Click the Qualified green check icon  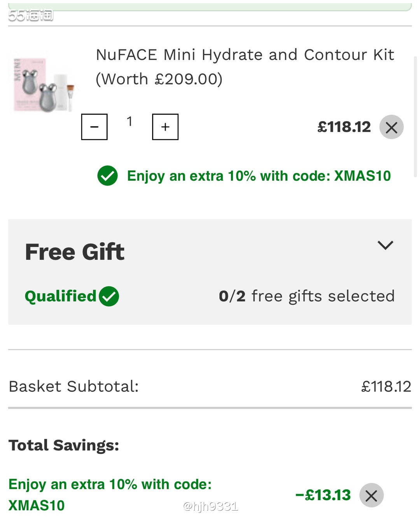109,296
